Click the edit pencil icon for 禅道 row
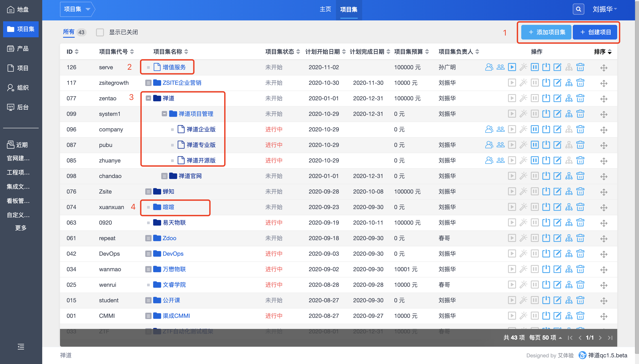The height and width of the screenshot is (364, 639). coord(557,98)
